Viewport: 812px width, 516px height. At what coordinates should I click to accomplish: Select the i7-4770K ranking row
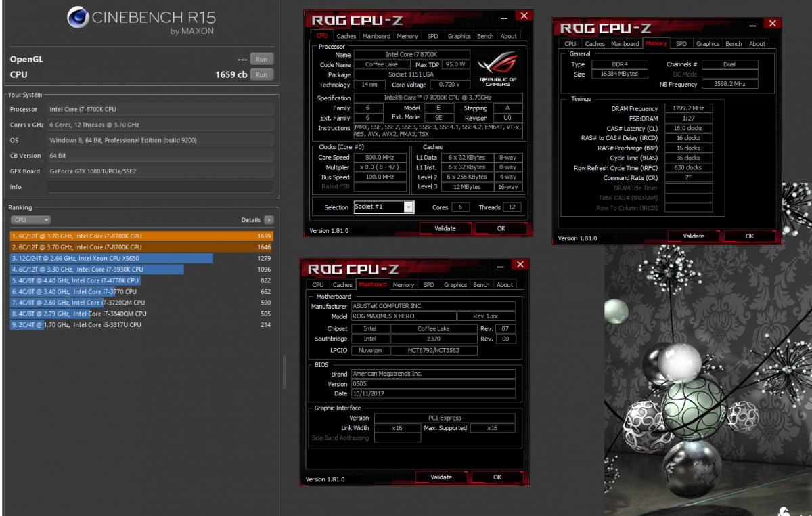[141, 280]
